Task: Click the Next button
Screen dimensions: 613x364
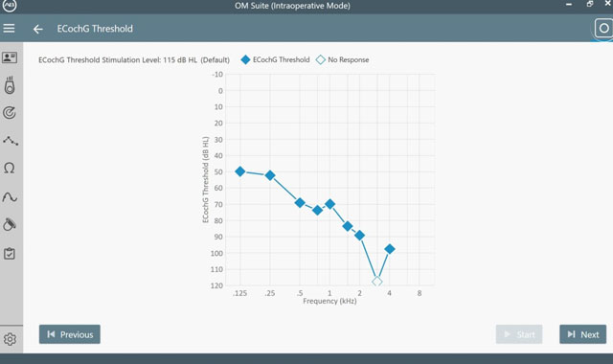Action: [x=583, y=334]
